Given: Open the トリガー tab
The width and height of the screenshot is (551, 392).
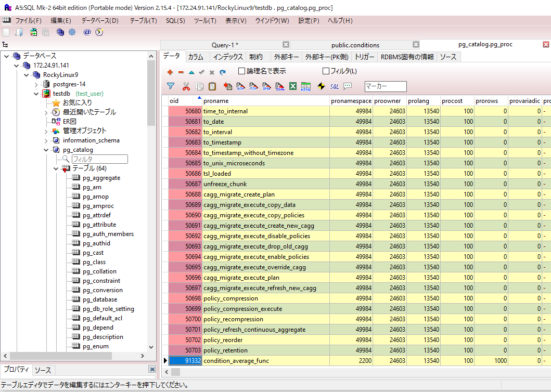Looking at the screenshot, I should click(x=364, y=57).
